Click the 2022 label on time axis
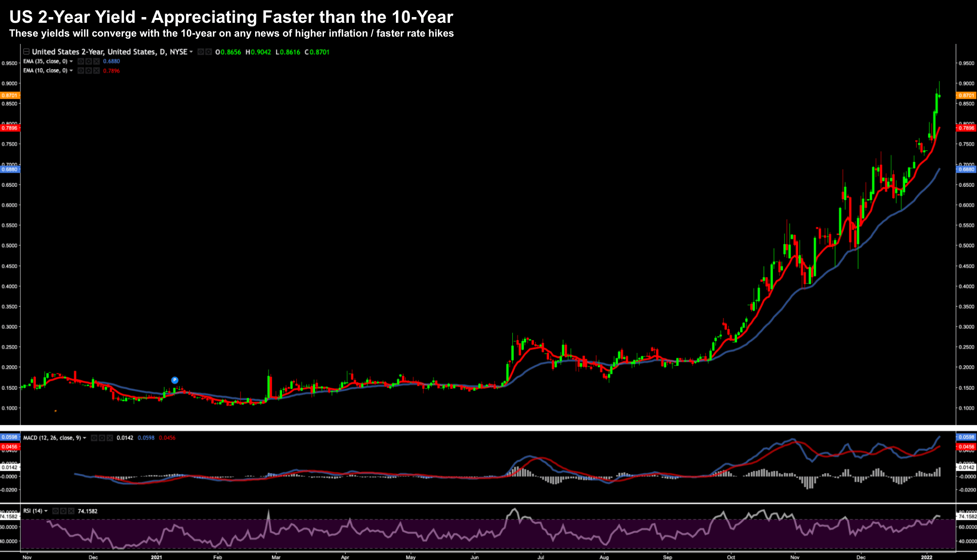The height and width of the screenshot is (560, 977). [x=927, y=557]
